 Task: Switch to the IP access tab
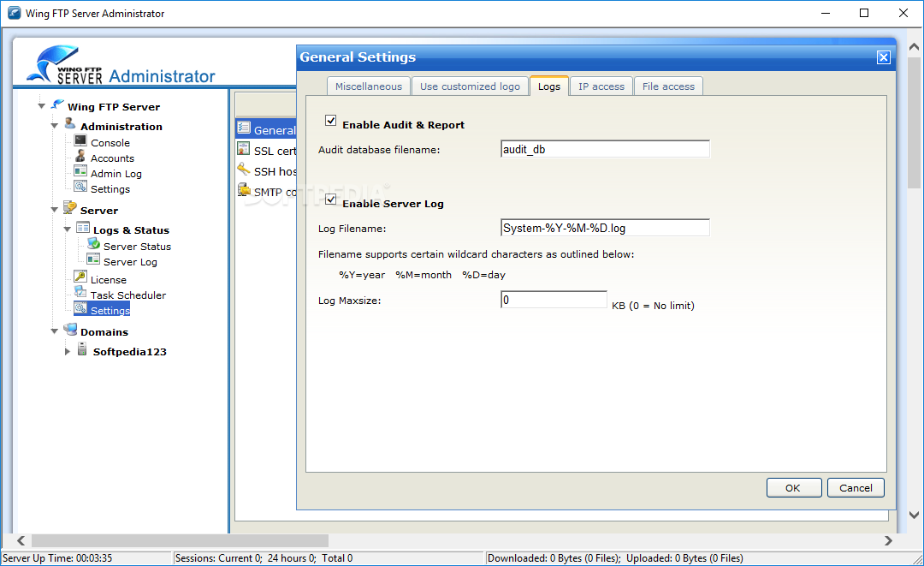click(x=601, y=86)
